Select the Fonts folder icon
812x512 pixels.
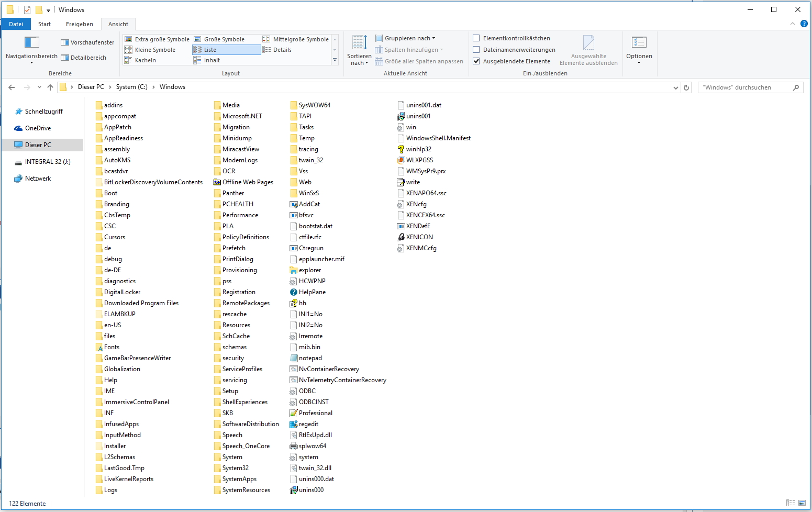pos(99,348)
